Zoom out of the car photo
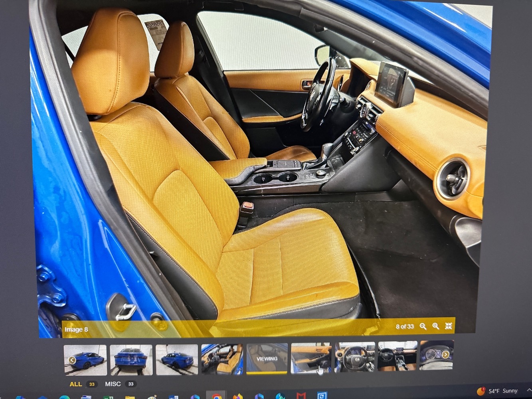This screenshot has height=399, width=532. click(x=423, y=326)
